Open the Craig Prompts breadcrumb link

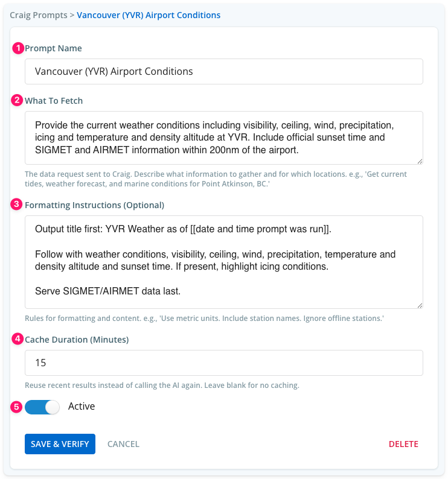click(x=39, y=15)
